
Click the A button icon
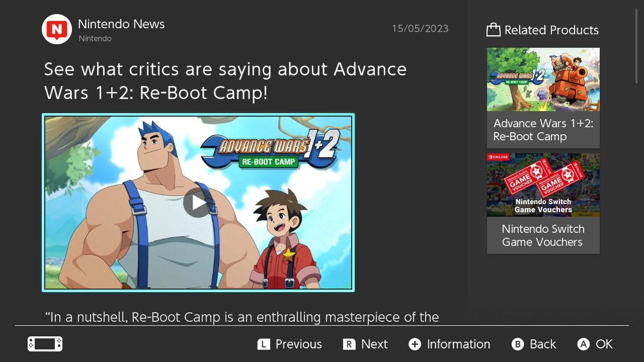[583, 344]
